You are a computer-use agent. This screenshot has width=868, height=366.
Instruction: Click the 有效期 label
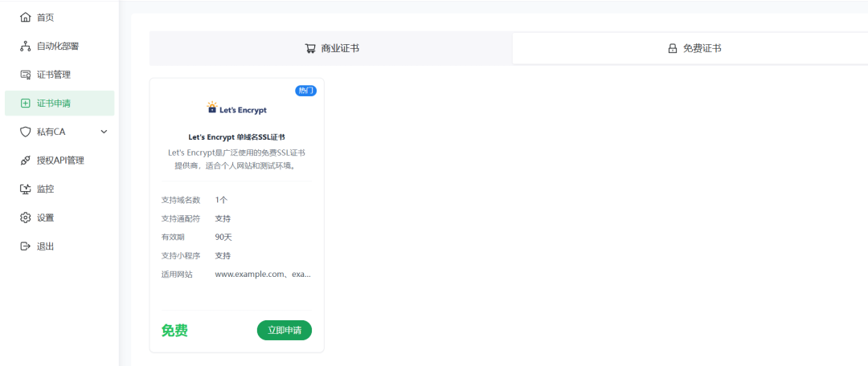pyautogui.click(x=173, y=238)
